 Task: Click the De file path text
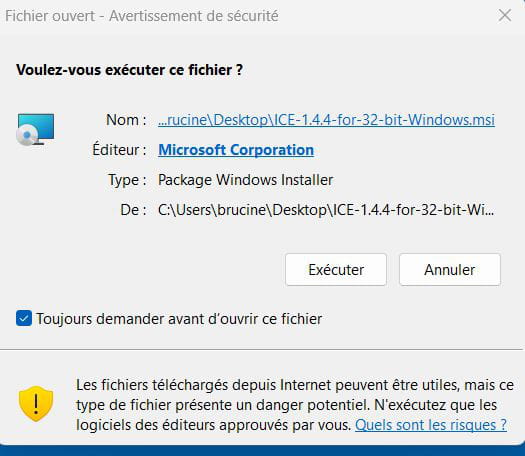[326, 210]
